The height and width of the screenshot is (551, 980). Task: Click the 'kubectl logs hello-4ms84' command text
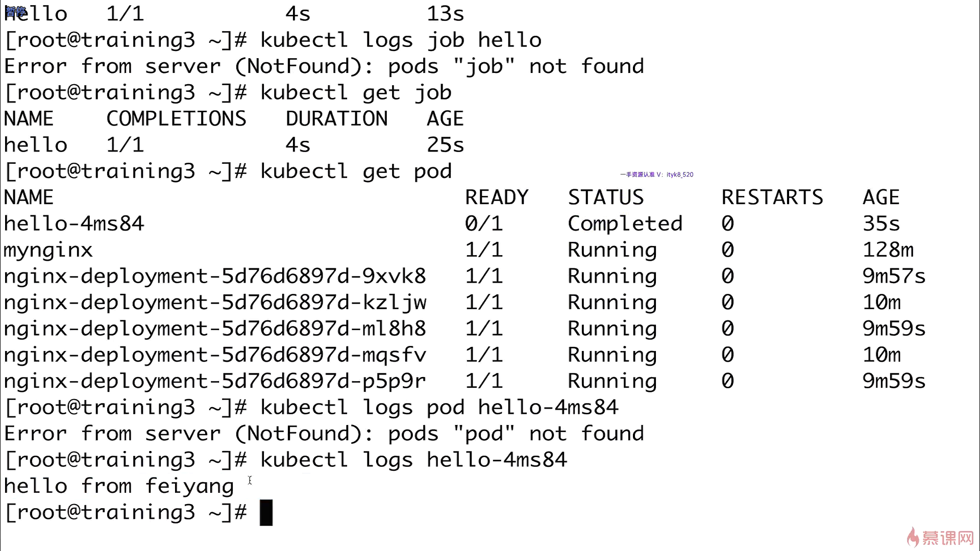coord(413,460)
